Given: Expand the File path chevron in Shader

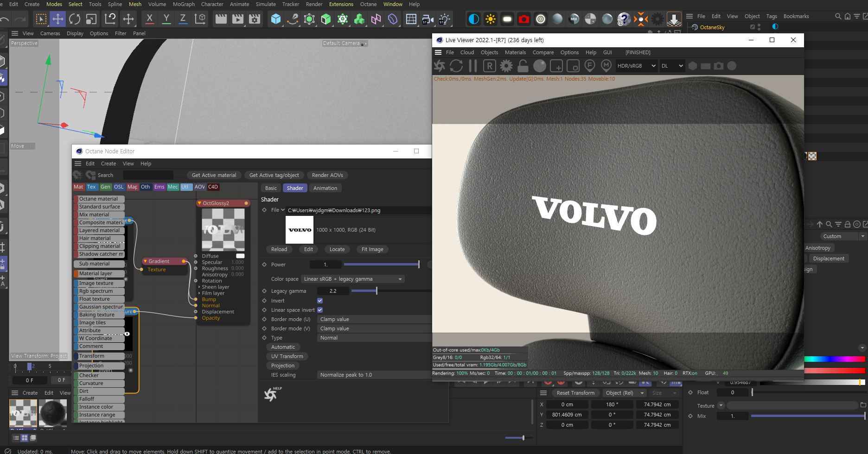Looking at the screenshot, I should [x=283, y=210].
